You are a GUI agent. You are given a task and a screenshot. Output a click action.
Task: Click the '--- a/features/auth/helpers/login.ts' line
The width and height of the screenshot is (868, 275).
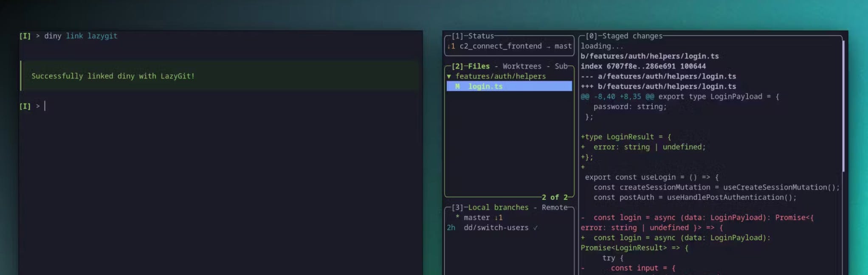pos(658,76)
